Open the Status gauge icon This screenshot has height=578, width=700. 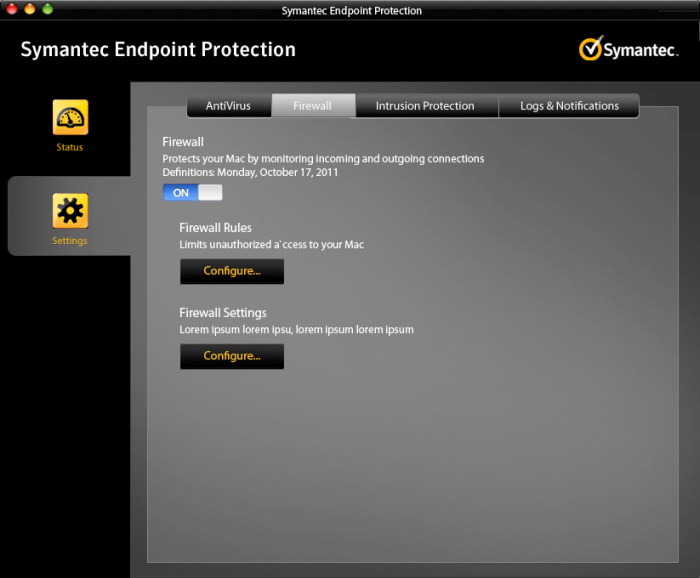70,117
